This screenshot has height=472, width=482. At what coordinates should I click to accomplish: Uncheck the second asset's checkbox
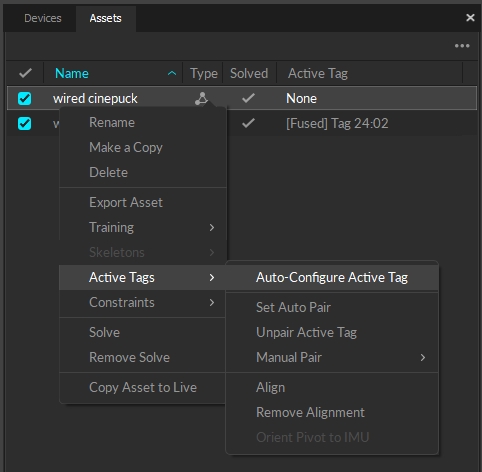pos(25,124)
